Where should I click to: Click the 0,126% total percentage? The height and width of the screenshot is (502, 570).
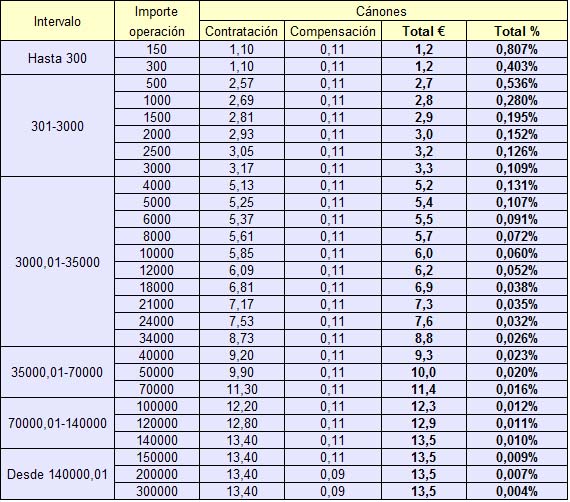pos(517,151)
